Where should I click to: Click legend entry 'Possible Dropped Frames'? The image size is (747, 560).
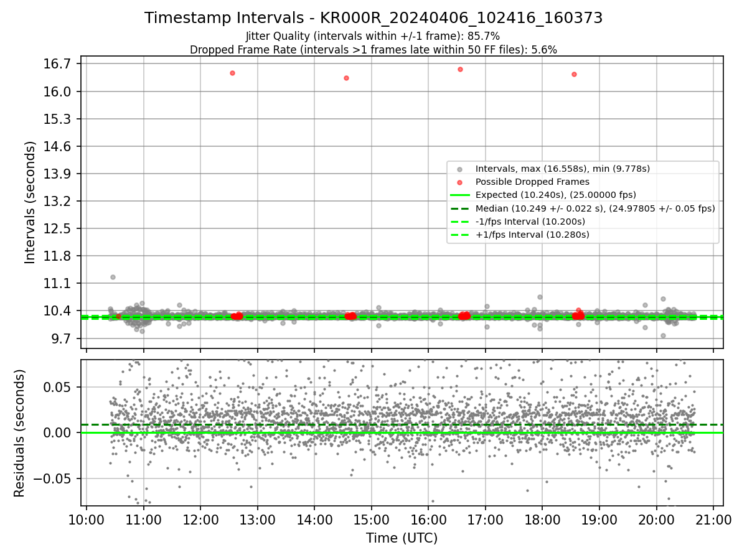[x=532, y=182]
